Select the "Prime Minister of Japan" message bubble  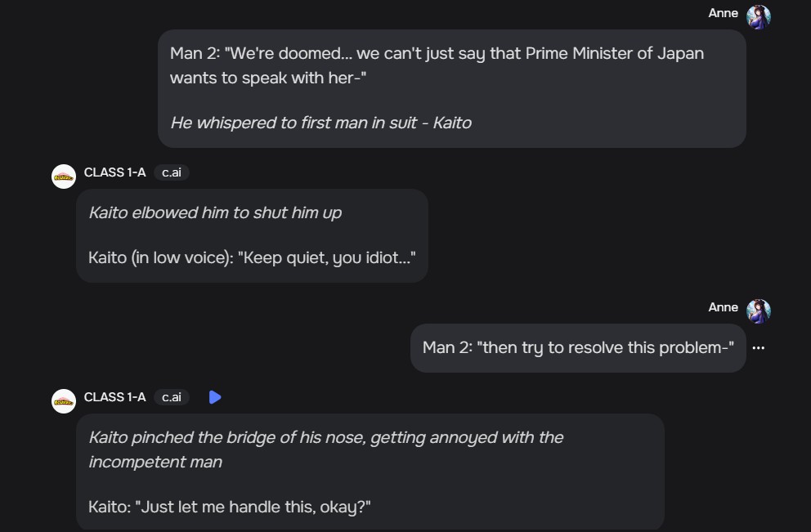click(451, 88)
